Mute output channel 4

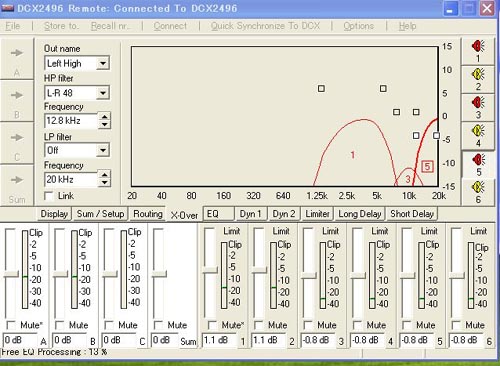[x=357, y=325]
